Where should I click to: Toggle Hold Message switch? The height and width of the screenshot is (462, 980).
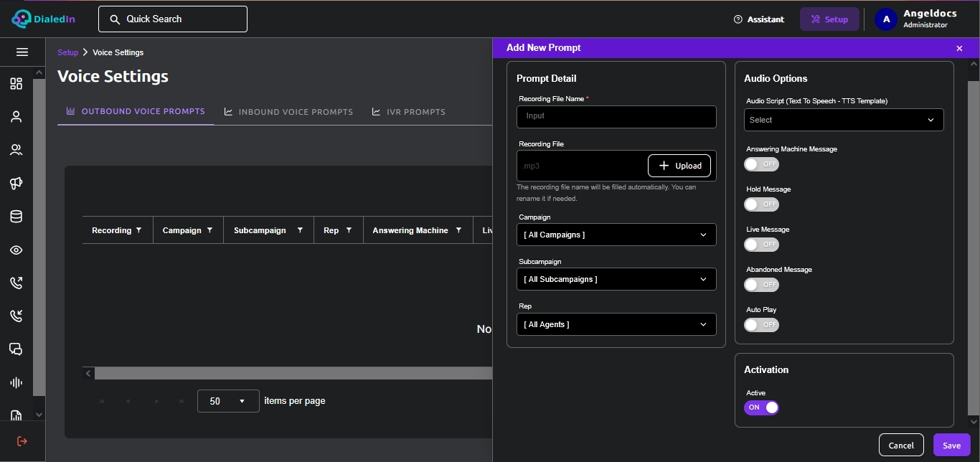(x=761, y=204)
